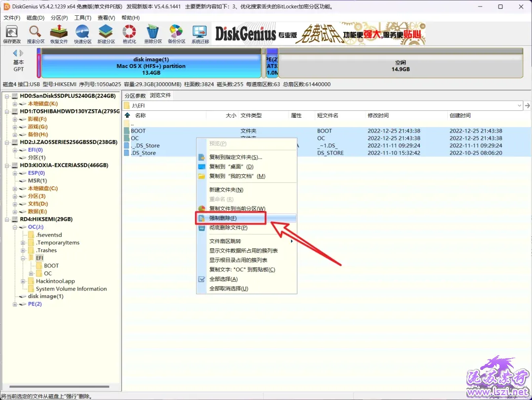Click the Copy to Desktop menu icon

[201, 167]
